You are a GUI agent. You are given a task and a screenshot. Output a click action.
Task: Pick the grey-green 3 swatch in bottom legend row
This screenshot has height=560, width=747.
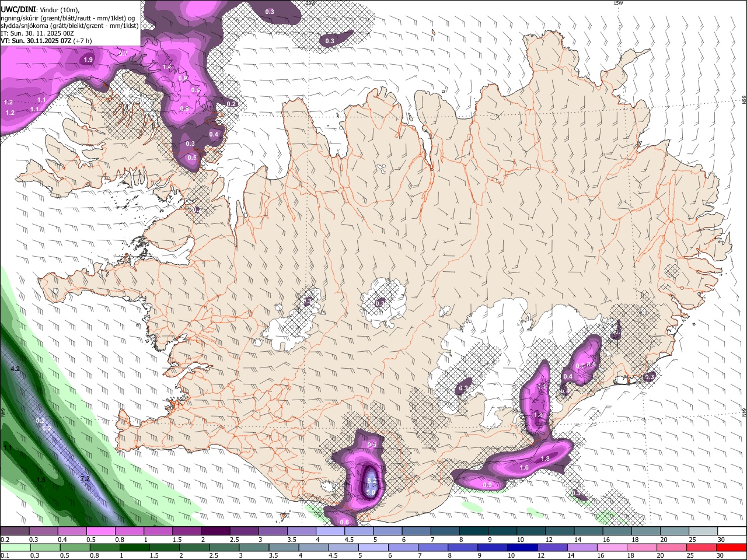254,547
